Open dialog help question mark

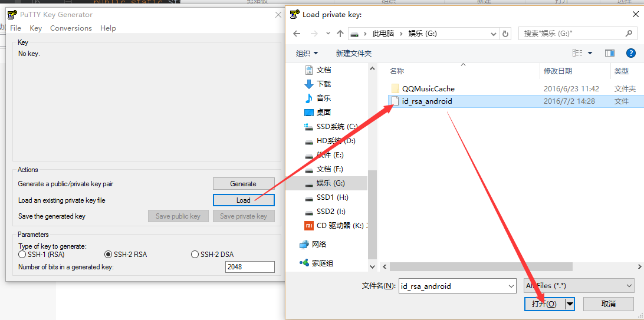click(x=631, y=53)
